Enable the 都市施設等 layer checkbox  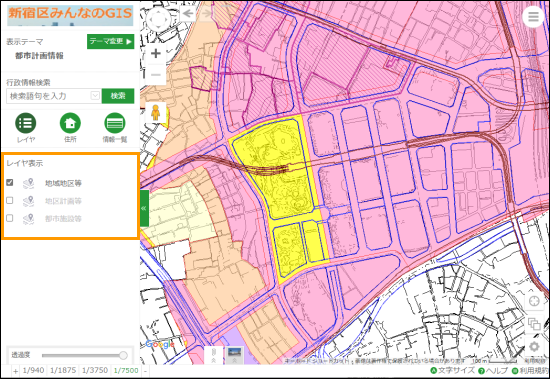click(x=10, y=218)
